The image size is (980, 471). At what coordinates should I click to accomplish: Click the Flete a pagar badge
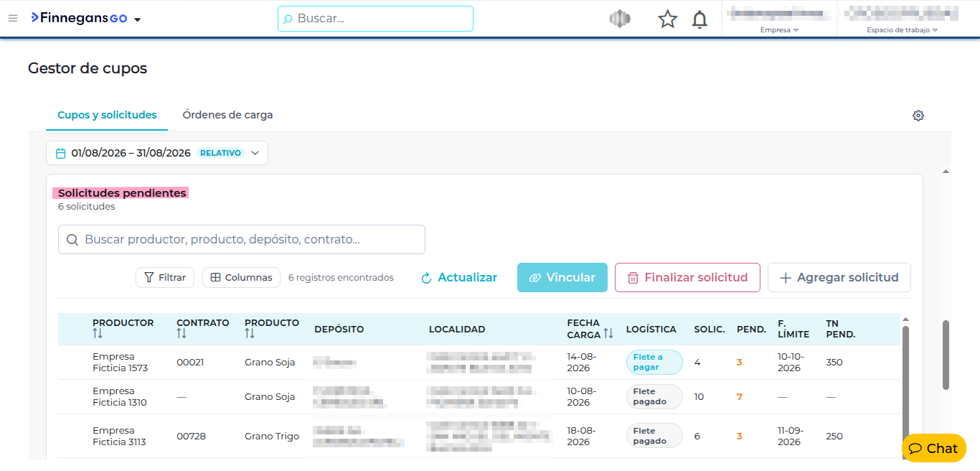coord(654,363)
